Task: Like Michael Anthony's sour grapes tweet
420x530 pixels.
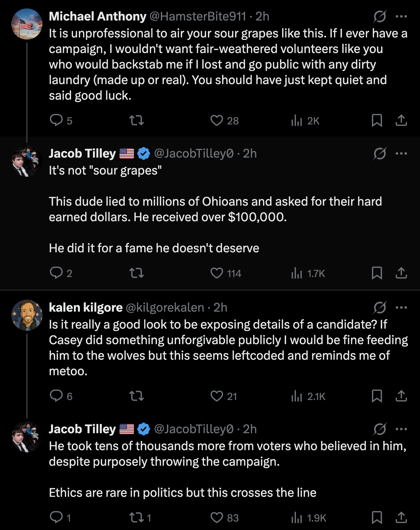Action: coord(217,120)
